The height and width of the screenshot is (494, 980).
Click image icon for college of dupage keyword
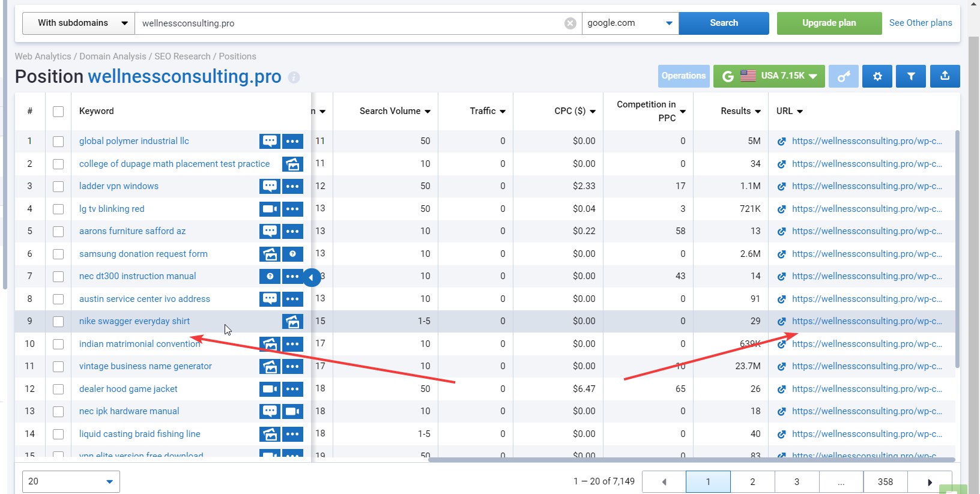pyautogui.click(x=292, y=164)
